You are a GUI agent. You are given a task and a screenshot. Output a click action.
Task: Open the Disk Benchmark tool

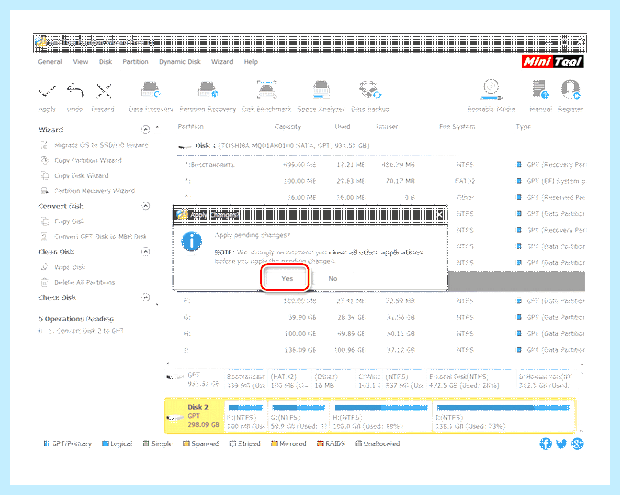(267, 89)
